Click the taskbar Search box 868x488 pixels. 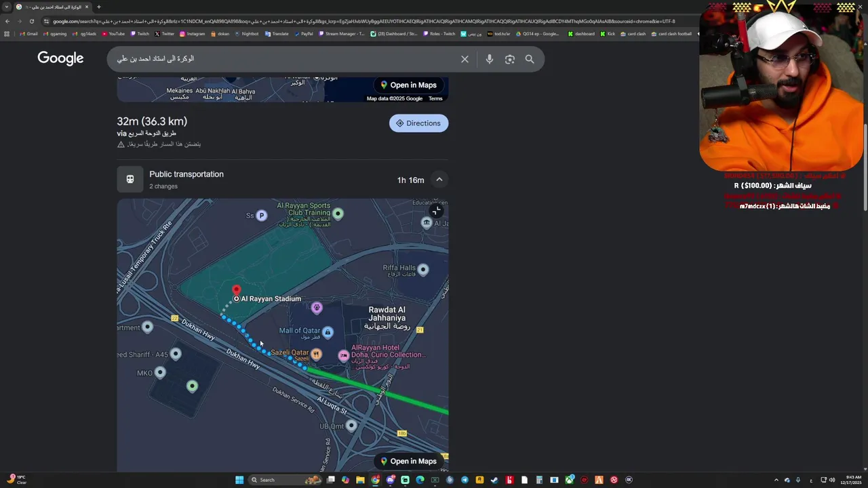pyautogui.click(x=285, y=480)
